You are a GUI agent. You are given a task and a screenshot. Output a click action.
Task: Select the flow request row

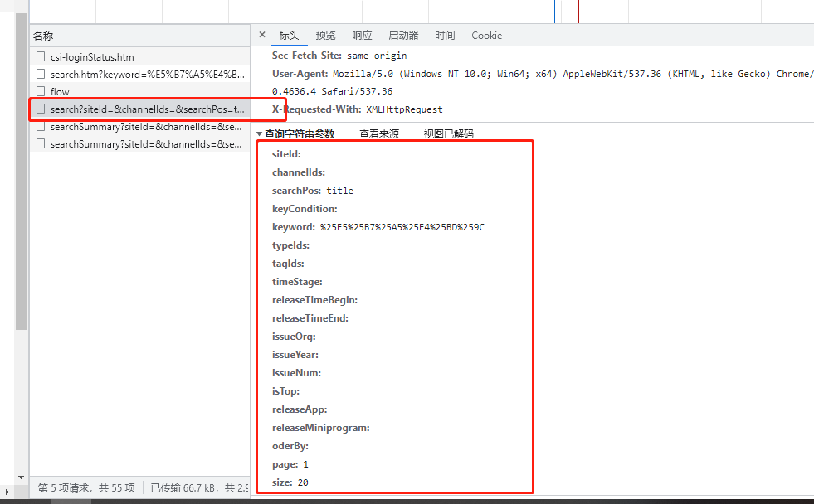coord(139,91)
